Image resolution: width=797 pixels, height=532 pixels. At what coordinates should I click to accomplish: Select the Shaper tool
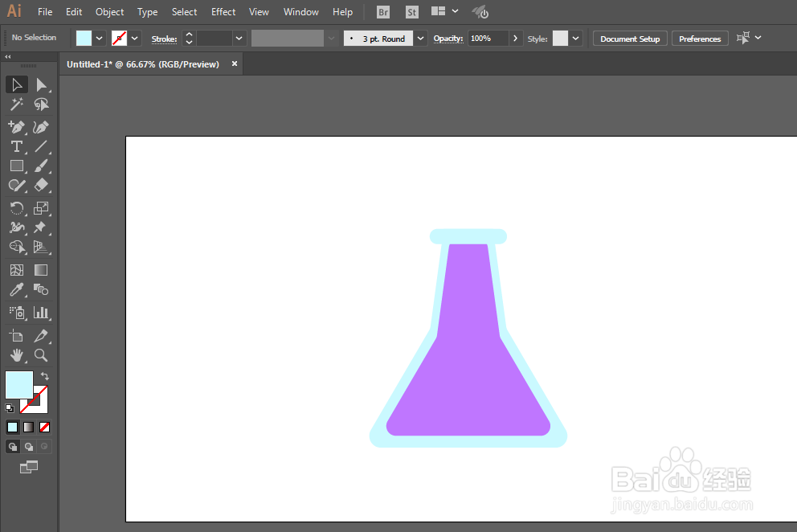coord(16,185)
